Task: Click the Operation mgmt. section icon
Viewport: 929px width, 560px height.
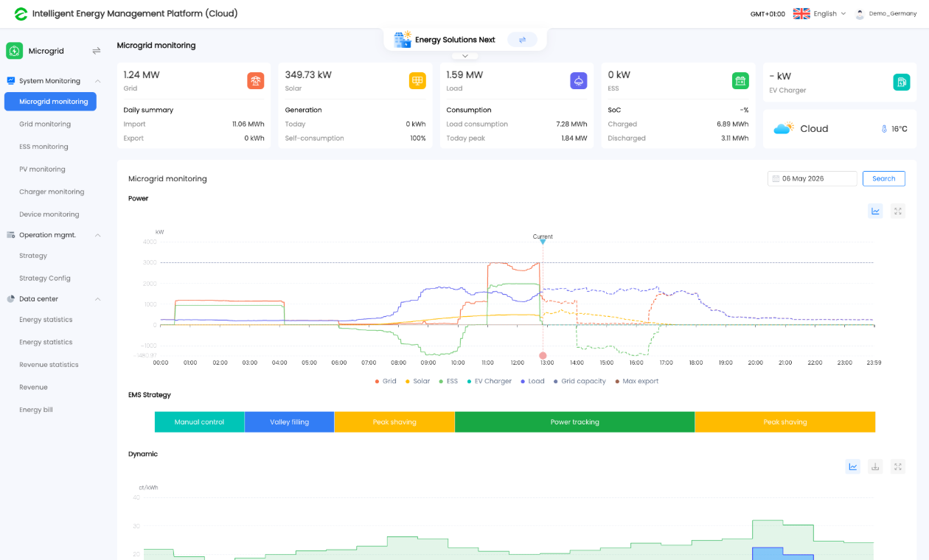Action: click(x=11, y=235)
